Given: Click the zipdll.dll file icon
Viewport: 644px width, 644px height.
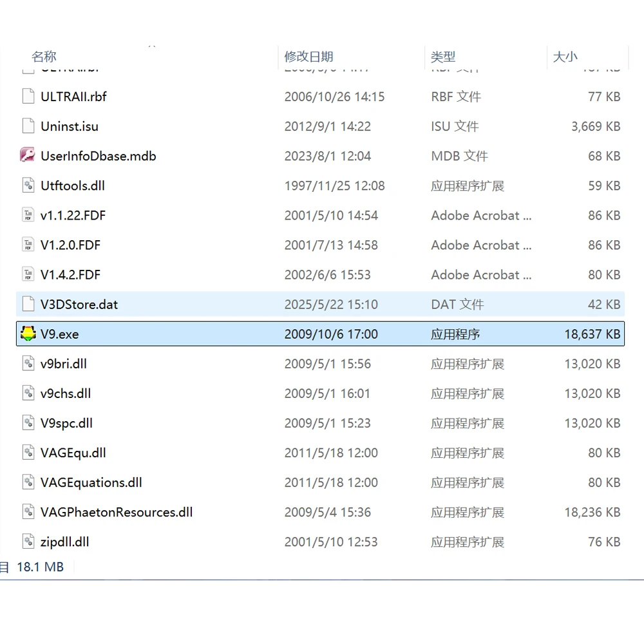Looking at the screenshot, I should pyautogui.click(x=28, y=542).
